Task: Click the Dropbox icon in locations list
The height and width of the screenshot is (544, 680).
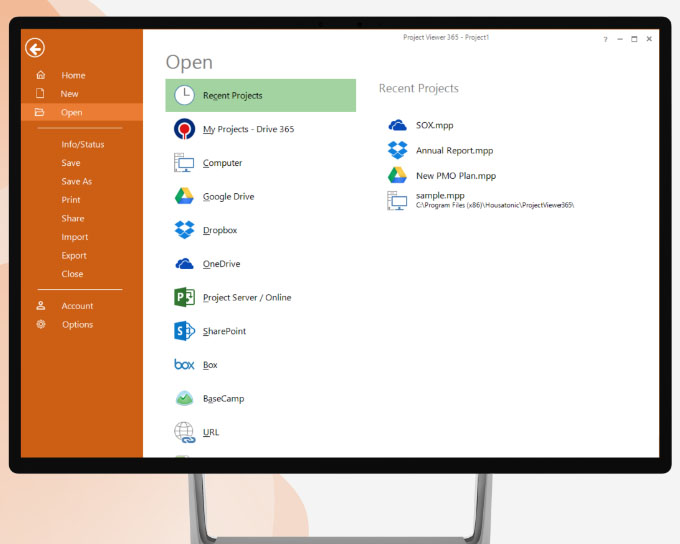Action: [184, 230]
